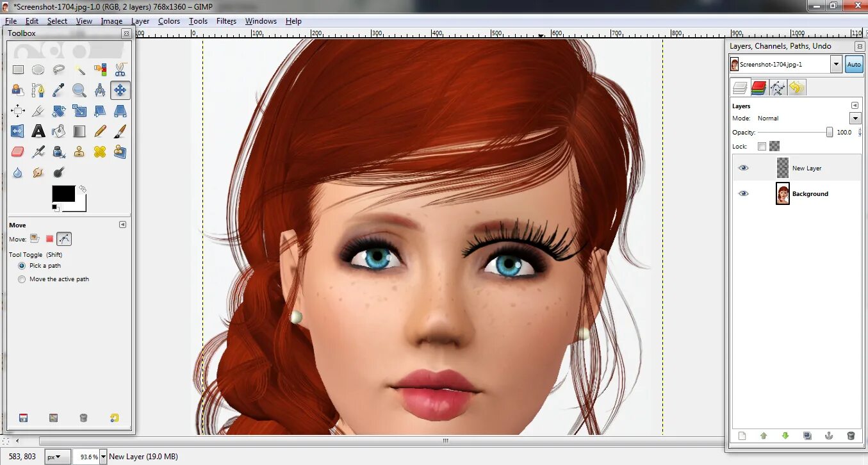
Task: Select the Bucket Fill tool
Action: [59, 131]
